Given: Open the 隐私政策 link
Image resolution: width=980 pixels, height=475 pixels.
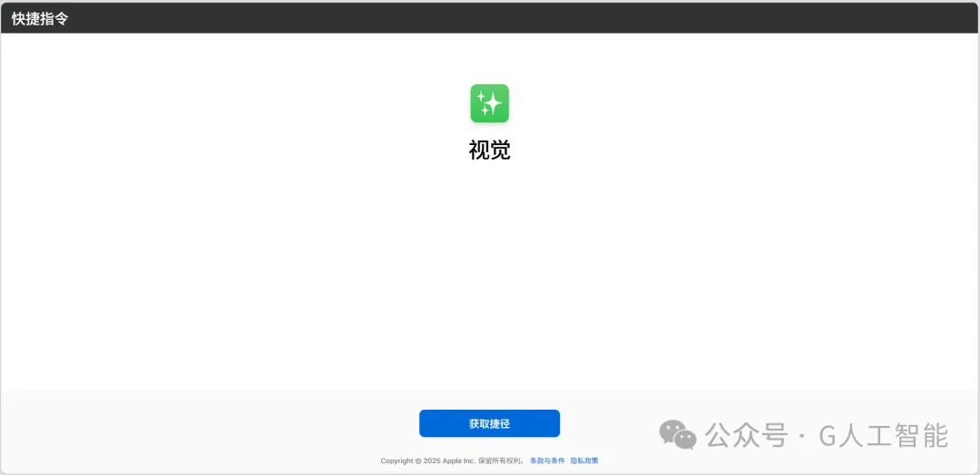Looking at the screenshot, I should pos(584,461).
